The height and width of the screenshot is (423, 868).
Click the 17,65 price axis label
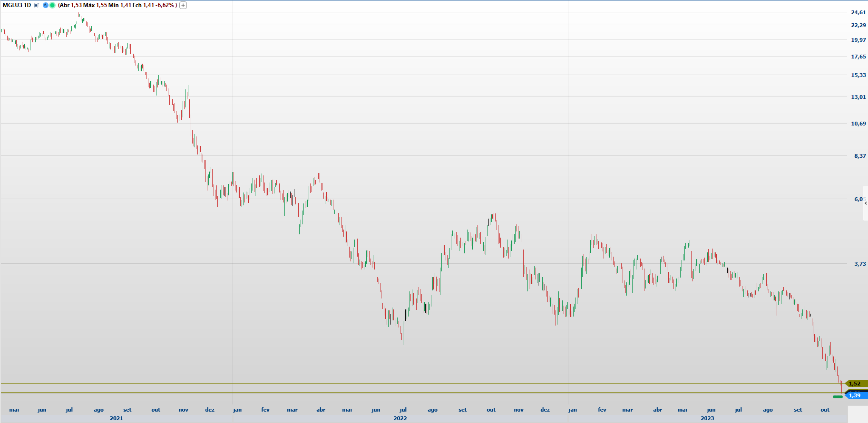[858, 57]
